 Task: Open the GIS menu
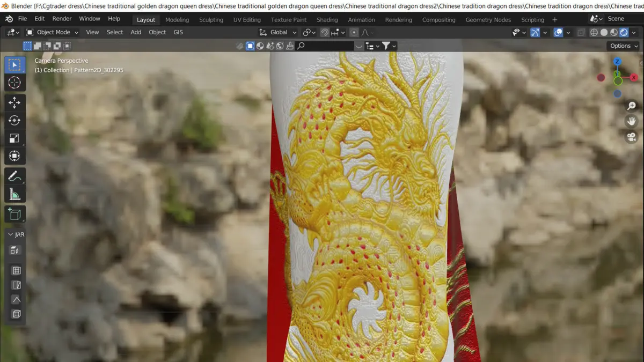[178, 32]
